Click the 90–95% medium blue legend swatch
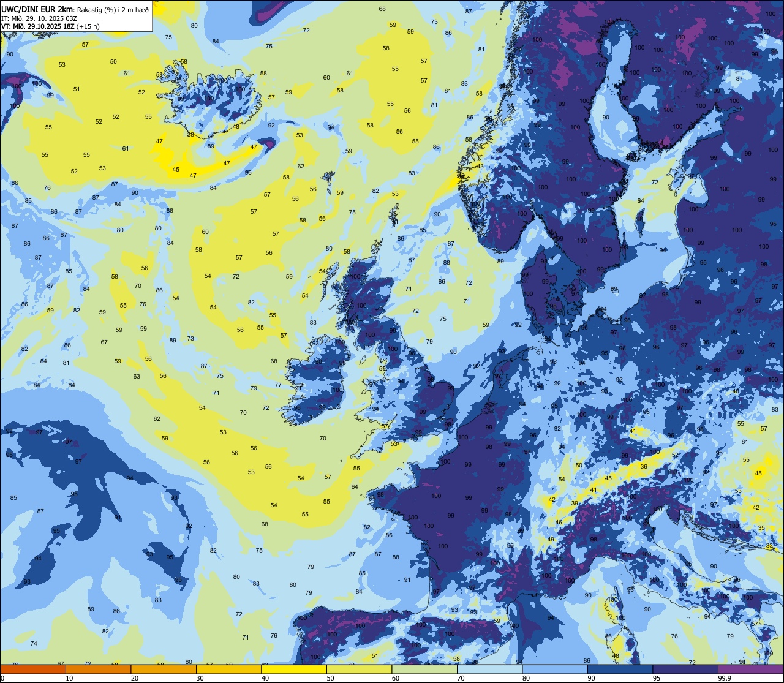Image resolution: width=784 pixels, height=683 pixels. coord(620,669)
